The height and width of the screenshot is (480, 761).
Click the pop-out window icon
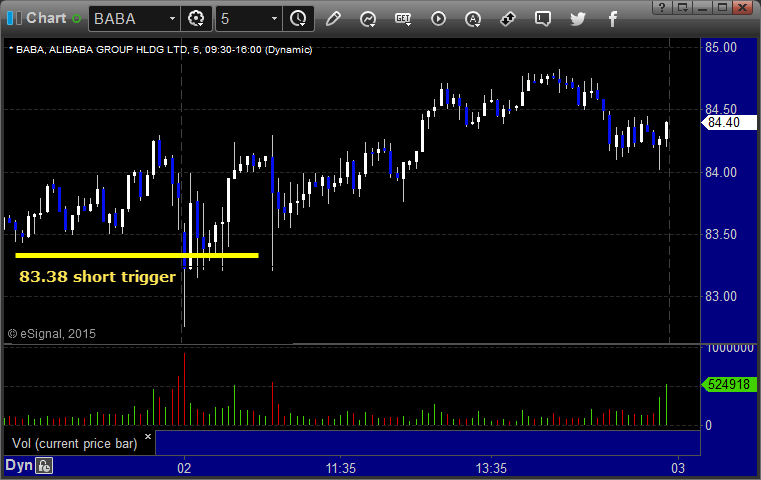(x=682, y=7)
